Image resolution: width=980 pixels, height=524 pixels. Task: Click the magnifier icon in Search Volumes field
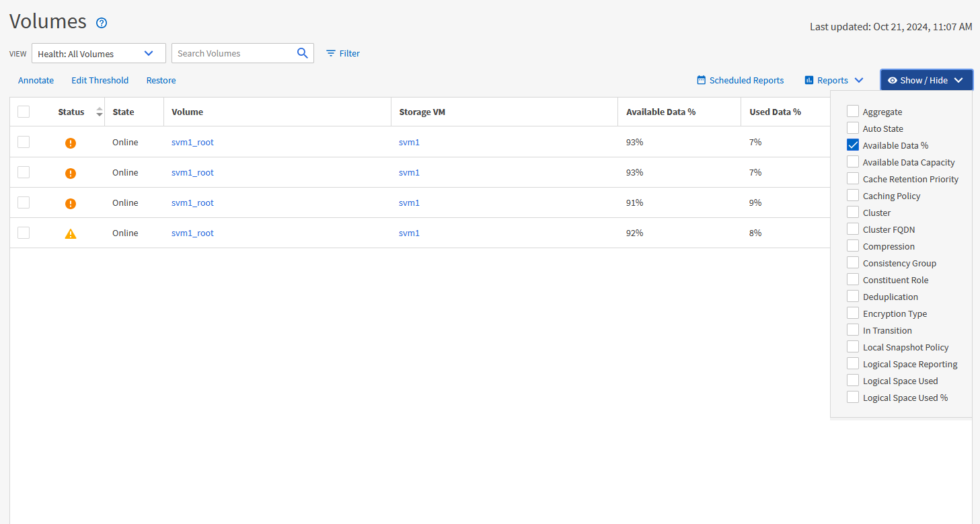coord(302,52)
